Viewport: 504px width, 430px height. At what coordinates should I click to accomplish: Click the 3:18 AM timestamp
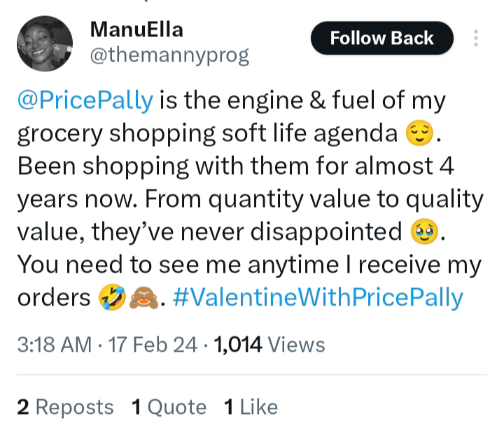coord(54,344)
